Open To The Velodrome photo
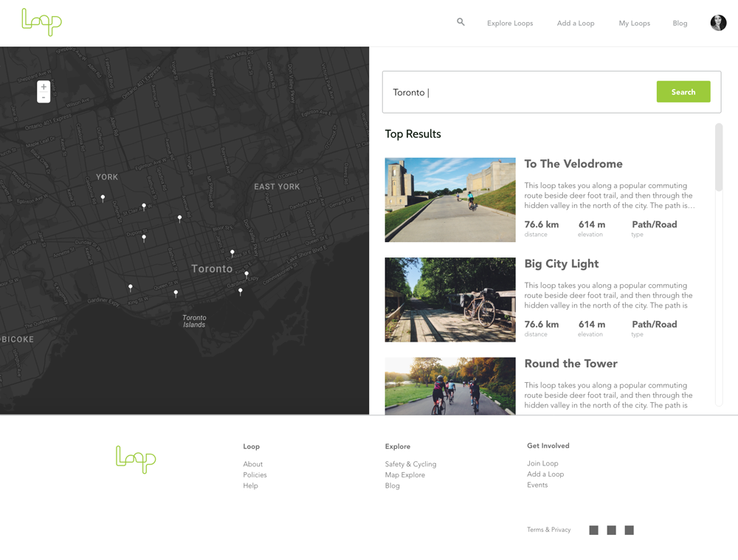738x560 pixels. pos(450,200)
